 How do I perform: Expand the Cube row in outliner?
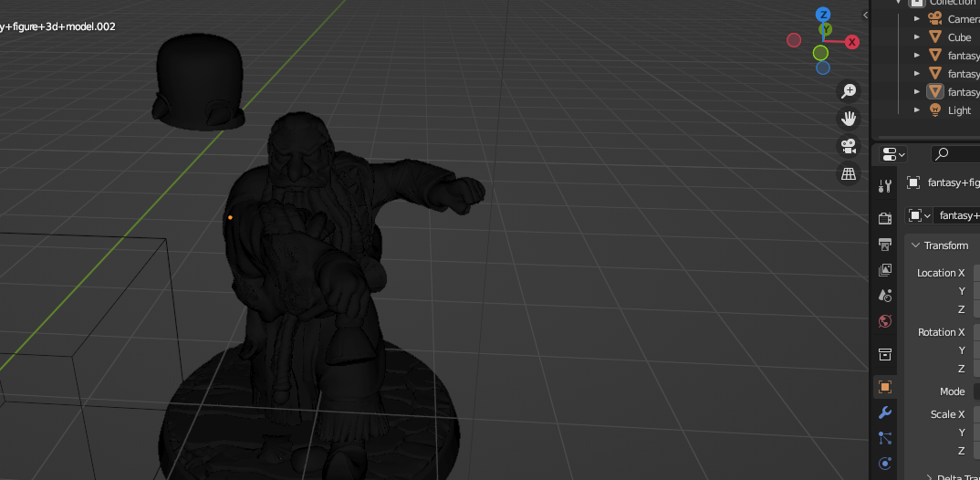pos(917,37)
